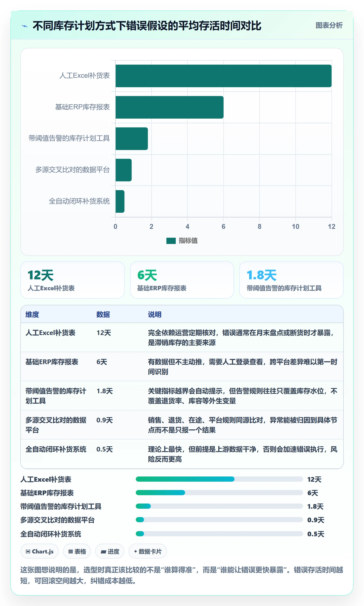This screenshot has height=606, width=364.
Task: Click the 图表分析 label in the header
Action: (329, 25)
